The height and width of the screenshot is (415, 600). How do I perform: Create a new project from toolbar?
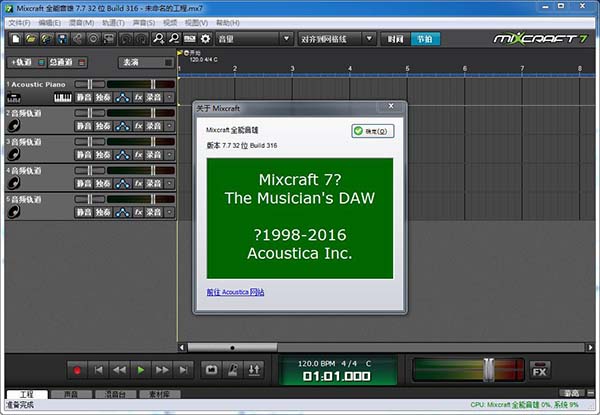pyautogui.click(x=16, y=39)
